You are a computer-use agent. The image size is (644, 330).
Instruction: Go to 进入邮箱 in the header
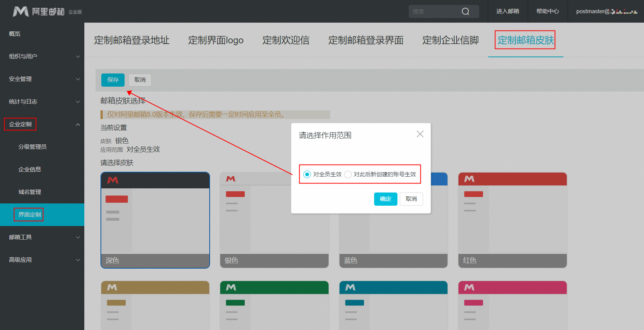pos(507,11)
